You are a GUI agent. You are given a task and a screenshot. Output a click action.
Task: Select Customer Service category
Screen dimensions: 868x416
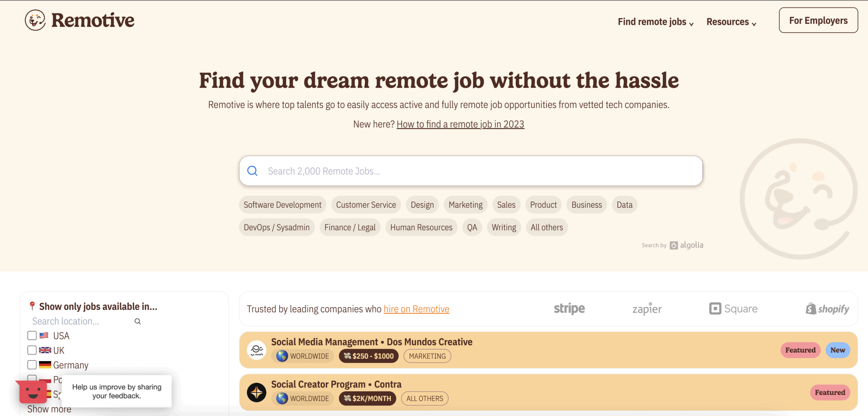366,205
